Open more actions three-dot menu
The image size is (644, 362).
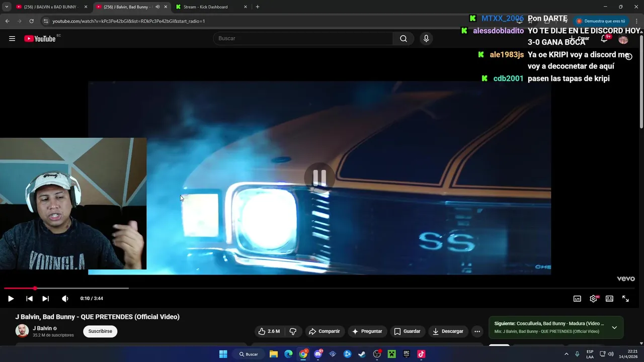coord(477,331)
